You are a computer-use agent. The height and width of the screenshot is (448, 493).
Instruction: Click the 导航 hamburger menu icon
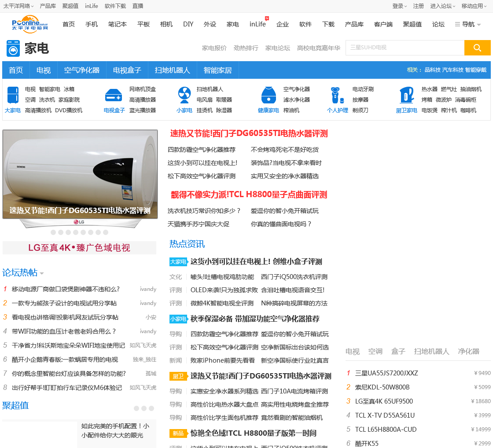pos(457,24)
